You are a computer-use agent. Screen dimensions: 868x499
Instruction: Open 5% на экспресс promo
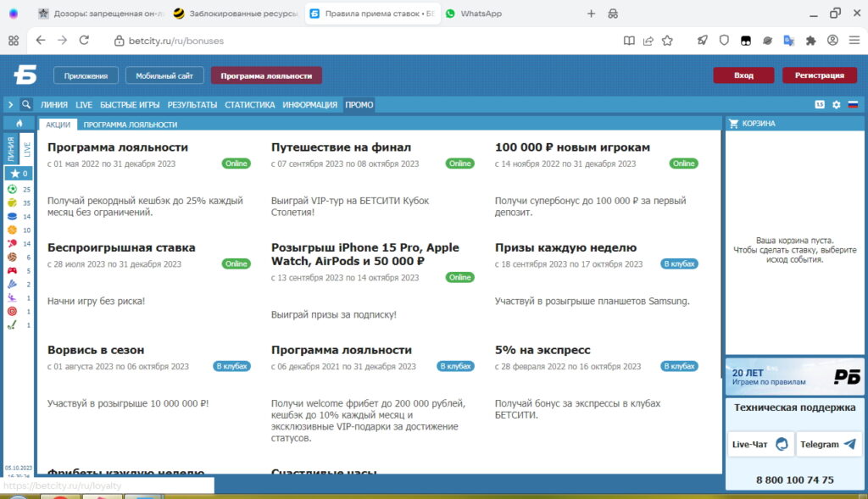pos(542,350)
